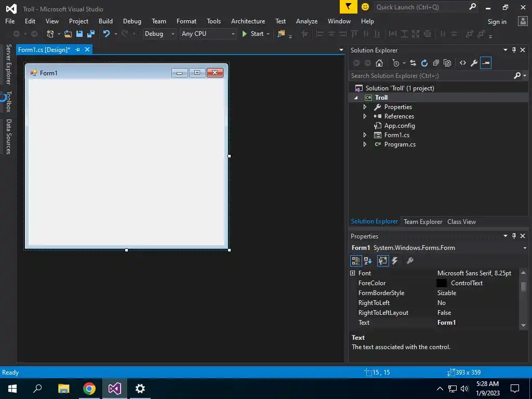Select the FormBorderStyle Sizable value
The width and height of the screenshot is (532, 399).
[x=446, y=293]
